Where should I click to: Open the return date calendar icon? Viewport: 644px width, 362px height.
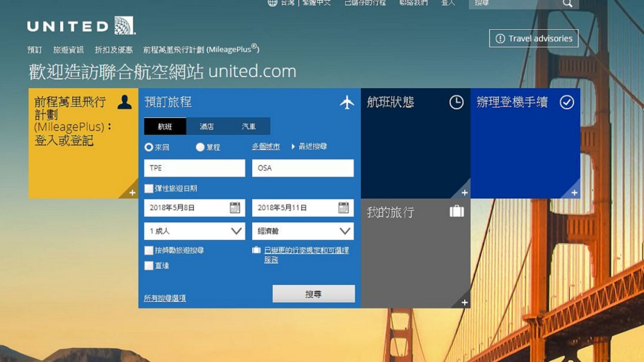pyautogui.click(x=343, y=208)
